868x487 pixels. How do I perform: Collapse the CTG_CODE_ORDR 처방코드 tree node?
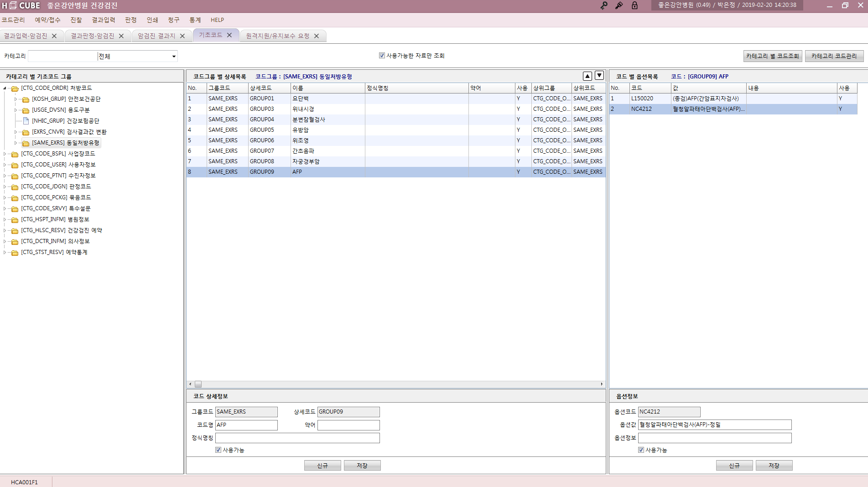click(x=5, y=88)
